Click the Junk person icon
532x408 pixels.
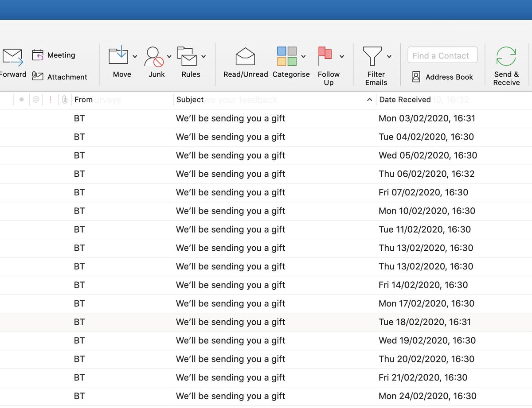154,57
